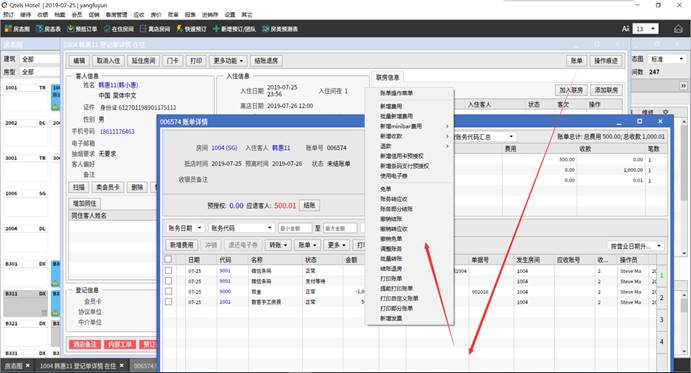This screenshot has width=691, height=373.
Task: Close the 房态图 bottom tab
Action: [27, 366]
